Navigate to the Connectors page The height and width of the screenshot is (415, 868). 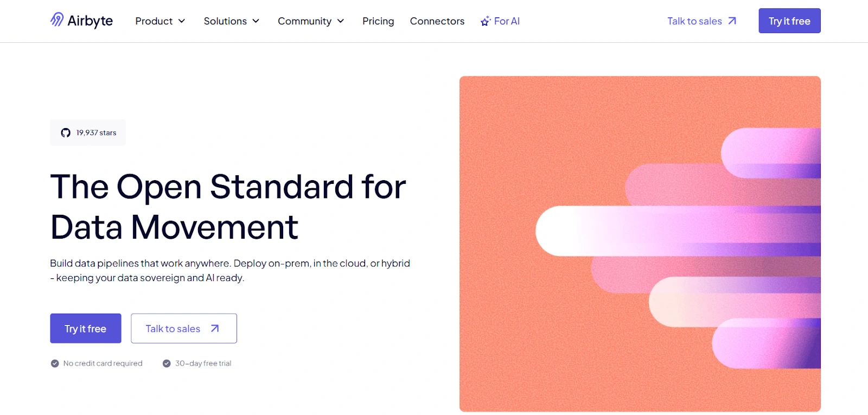coord(437,21)
